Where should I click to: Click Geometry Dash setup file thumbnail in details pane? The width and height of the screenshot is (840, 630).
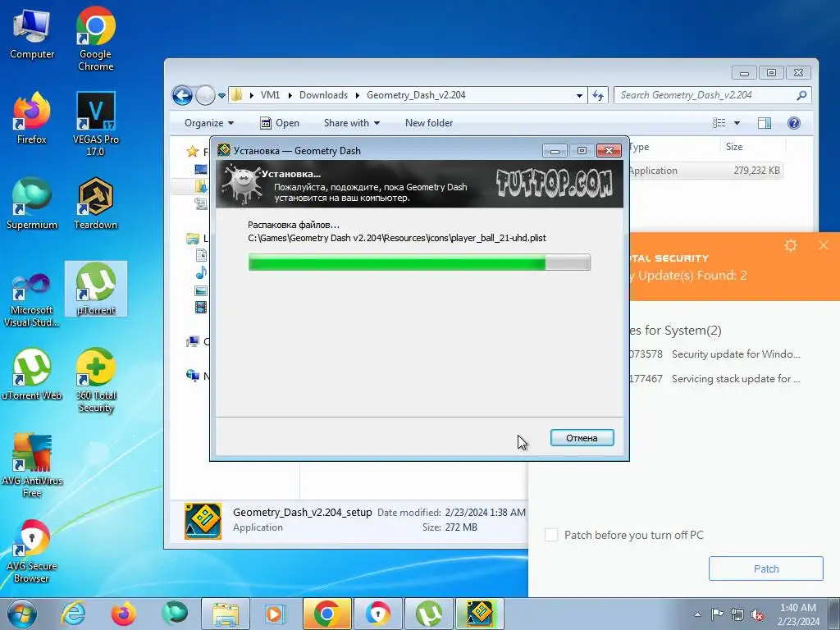[x=203, y=521]
